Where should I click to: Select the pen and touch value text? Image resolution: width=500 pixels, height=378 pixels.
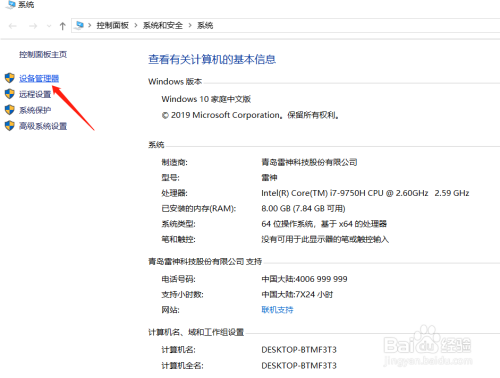click(x=325, y=239)
